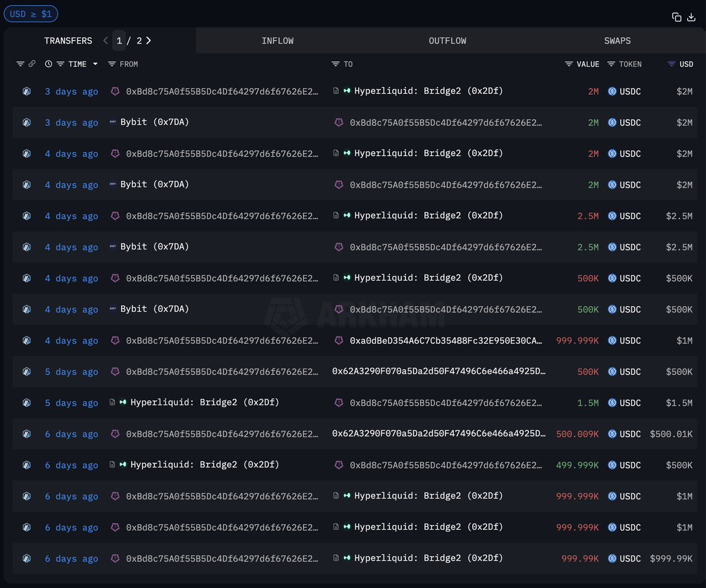Open Bybit (0x7DA) sender in 2.5M row
Image resolution: width=706 pixels, height=588 pixels.
(x=155, y=247)
